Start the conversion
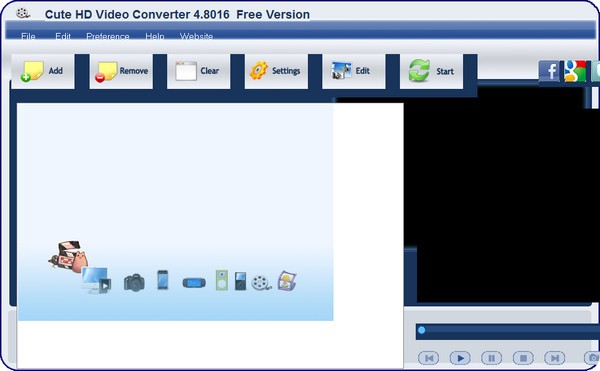The image size is (600, 371). click(432, 71)
